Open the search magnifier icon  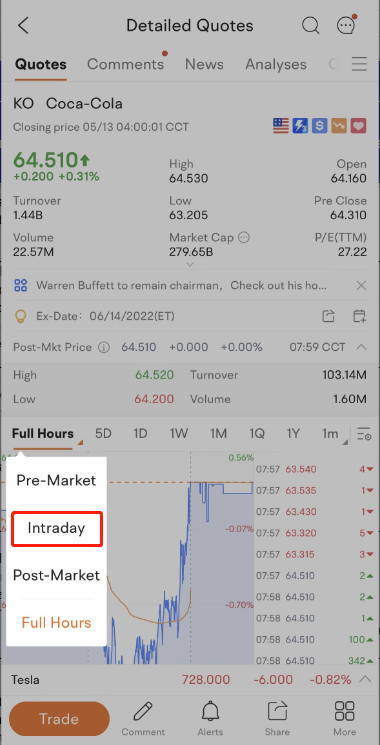(x=311, y=25)
